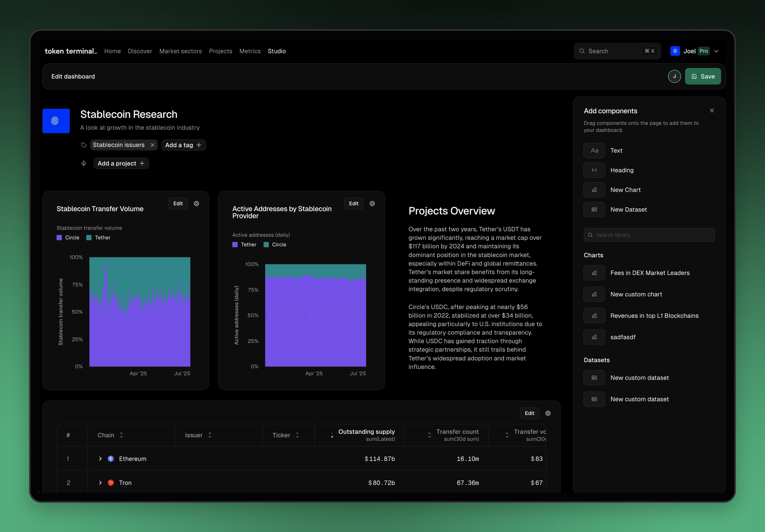Click the Projects Overview heading

(x=451, y=211)
